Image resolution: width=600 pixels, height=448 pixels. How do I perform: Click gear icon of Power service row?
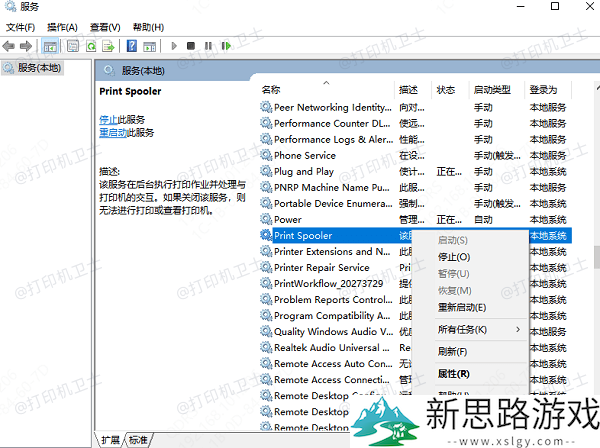coord(266,219)
